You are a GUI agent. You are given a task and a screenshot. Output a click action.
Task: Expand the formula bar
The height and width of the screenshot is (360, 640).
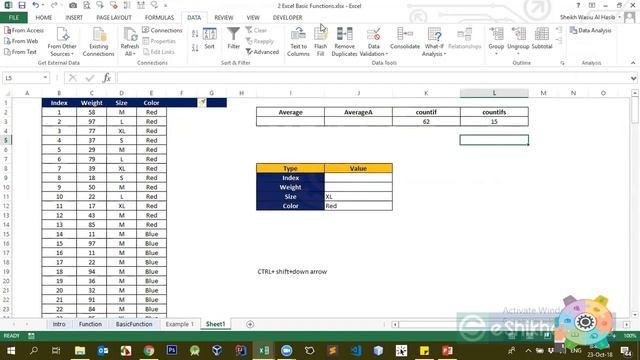click(x=633, y=78)
